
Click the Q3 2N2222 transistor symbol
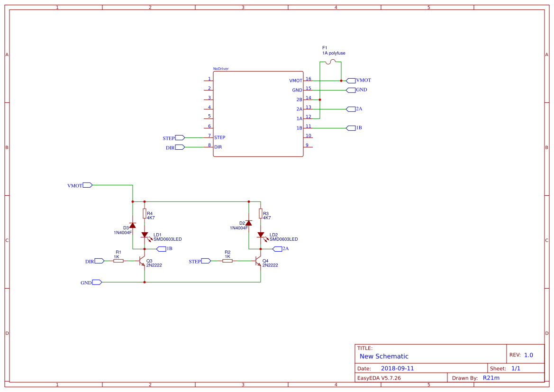(x=142, y=261)
